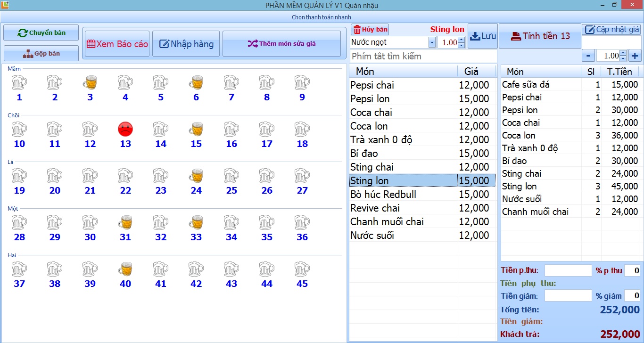This screenshot has width=644, height=343.
Task: Open Nhập hàng stock entry
Action: pos(186,44)
